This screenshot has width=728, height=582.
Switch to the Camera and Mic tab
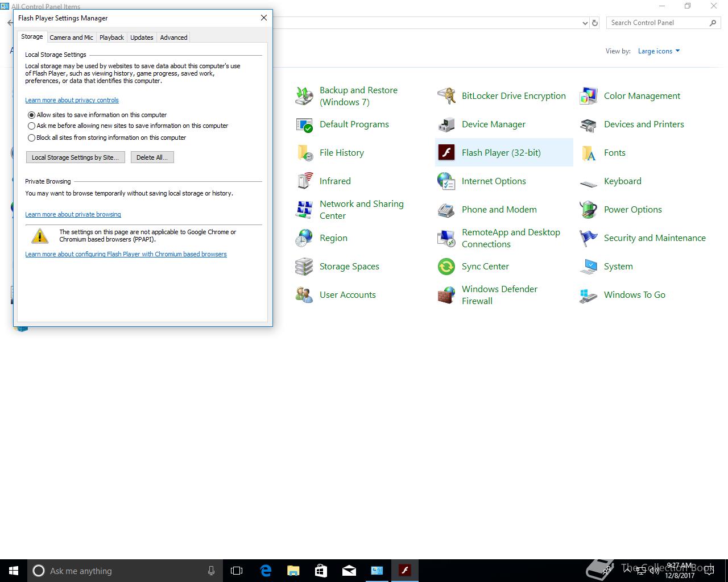click(71, 38)
